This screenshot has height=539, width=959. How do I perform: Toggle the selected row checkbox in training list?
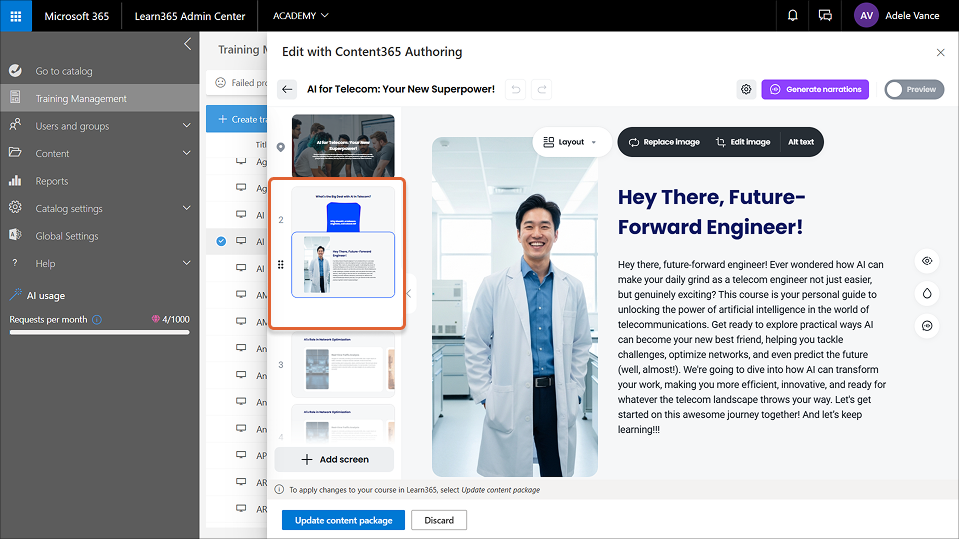tap(221, 241)
